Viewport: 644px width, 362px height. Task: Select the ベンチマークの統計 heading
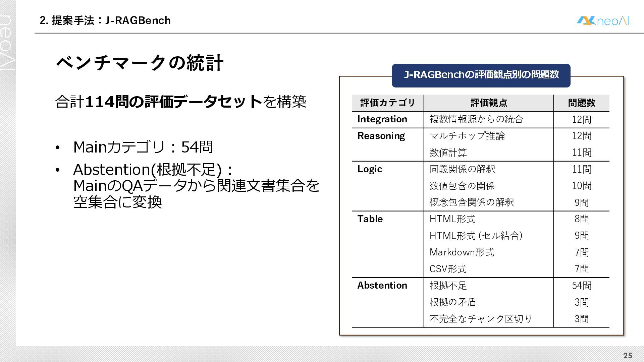coord(140,63)
